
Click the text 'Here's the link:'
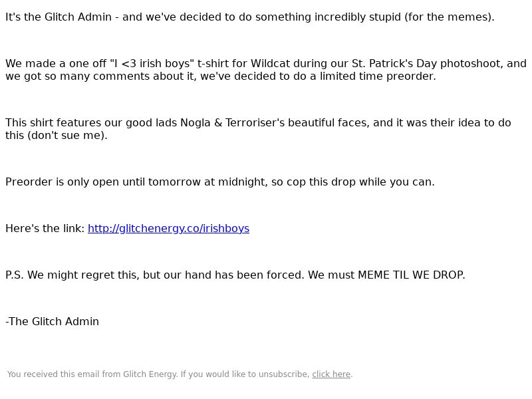pyautogui.click(x=45, y=228)
